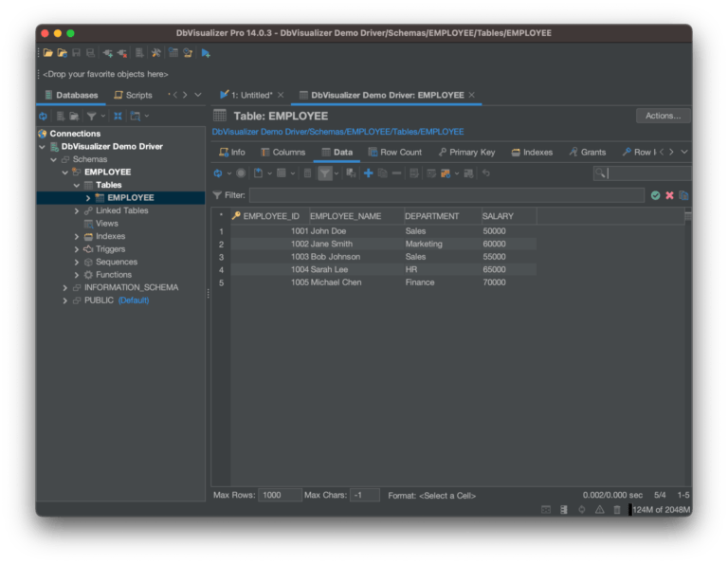The width and height of the screenshot is (728, 564).
Task: Click the stop circle icon in data toolbar
Action: pos(241,173)
